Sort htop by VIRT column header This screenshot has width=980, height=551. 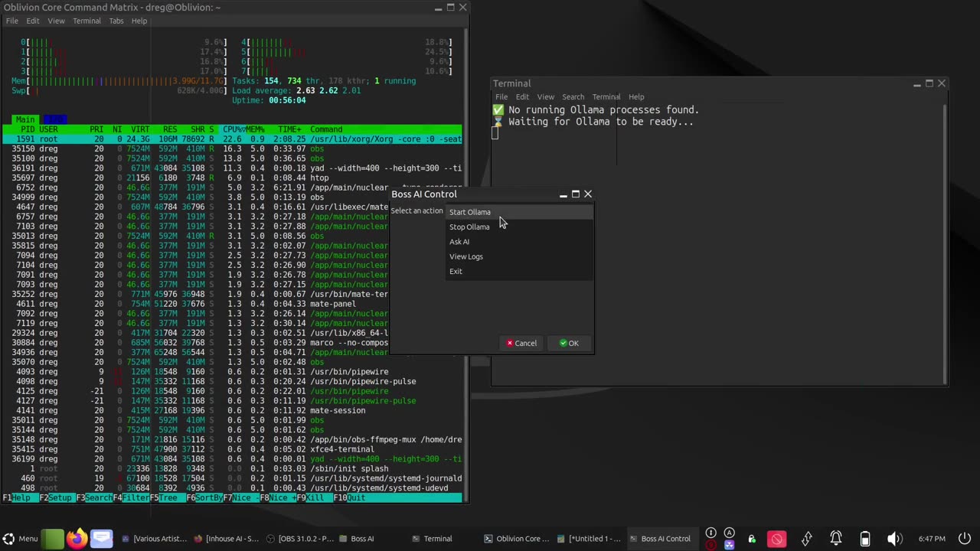140,129
